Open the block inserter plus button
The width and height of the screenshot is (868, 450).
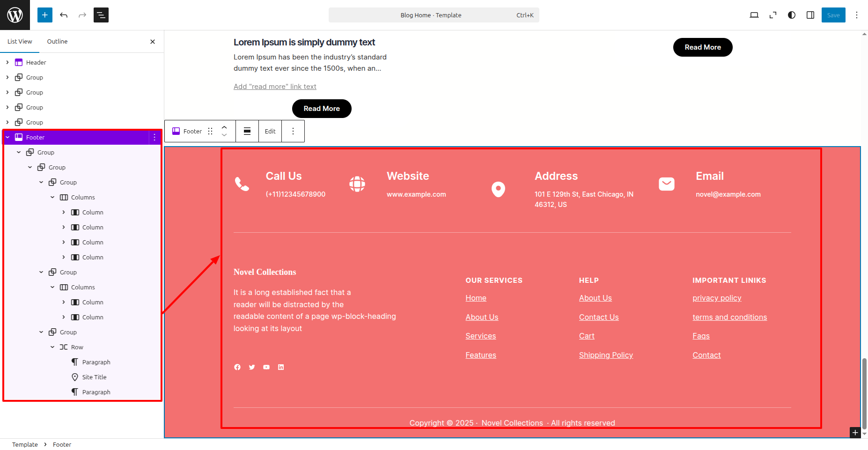45,15
